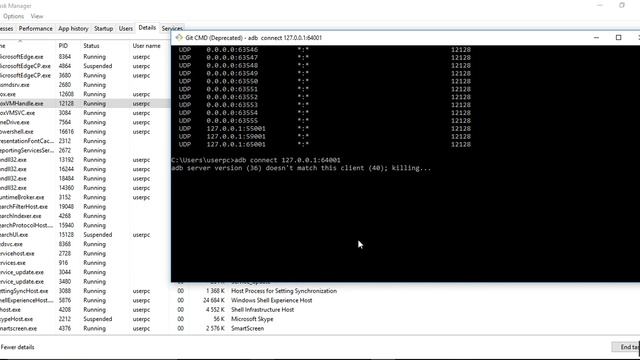Switch to the Performance tab
The width and height of the screenshot is (640, 360).
36,29
